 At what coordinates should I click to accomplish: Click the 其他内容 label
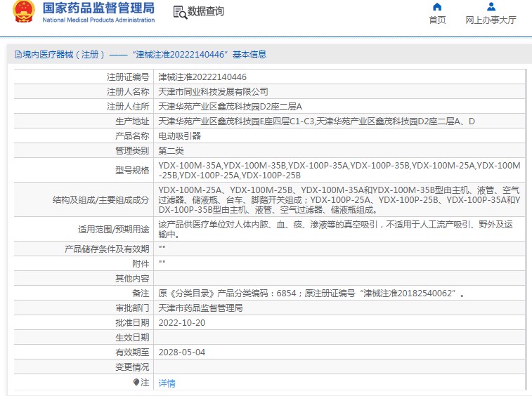pos(132,278)
